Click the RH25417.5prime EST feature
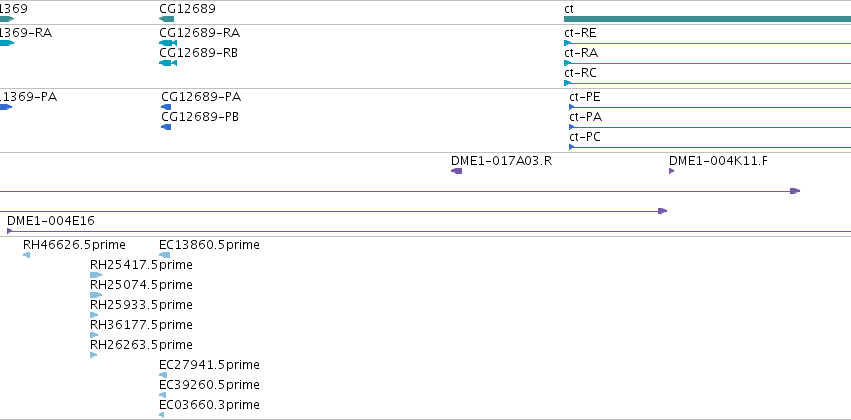 click(96, 275)
